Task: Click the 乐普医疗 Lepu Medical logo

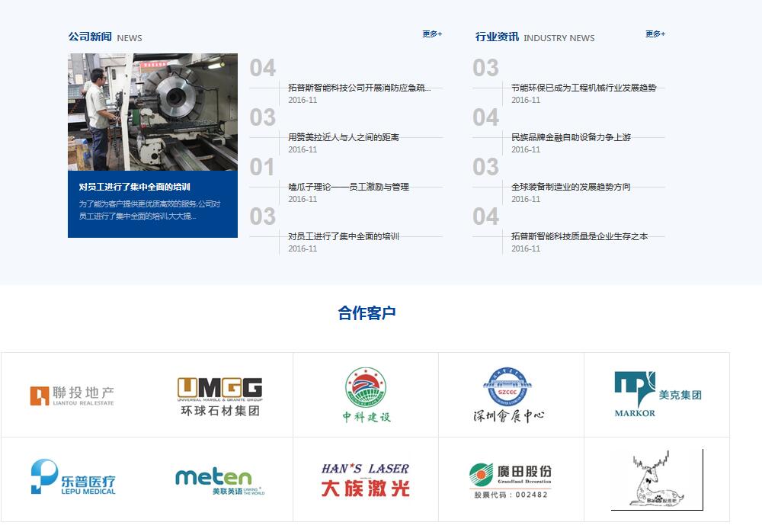Action: [74, 478]
